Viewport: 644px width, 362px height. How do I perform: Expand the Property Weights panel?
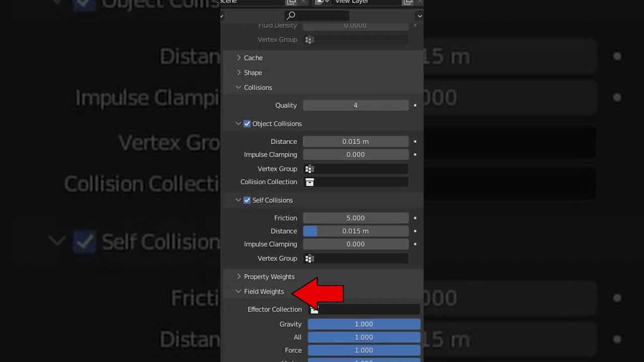[x=239, y=277]
